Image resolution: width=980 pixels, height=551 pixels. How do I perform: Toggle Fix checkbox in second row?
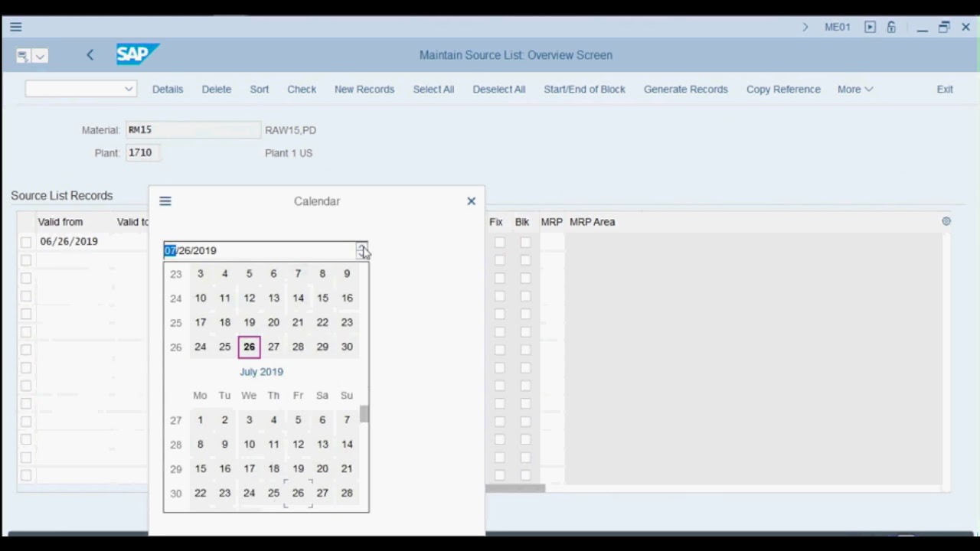tap(500, 260)
